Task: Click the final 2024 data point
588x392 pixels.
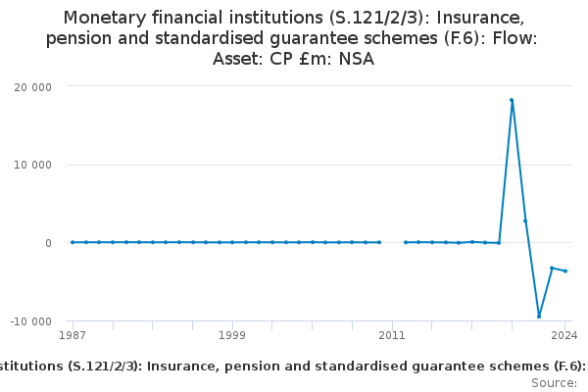Action: pyautogui.click(x=565, y=271)
